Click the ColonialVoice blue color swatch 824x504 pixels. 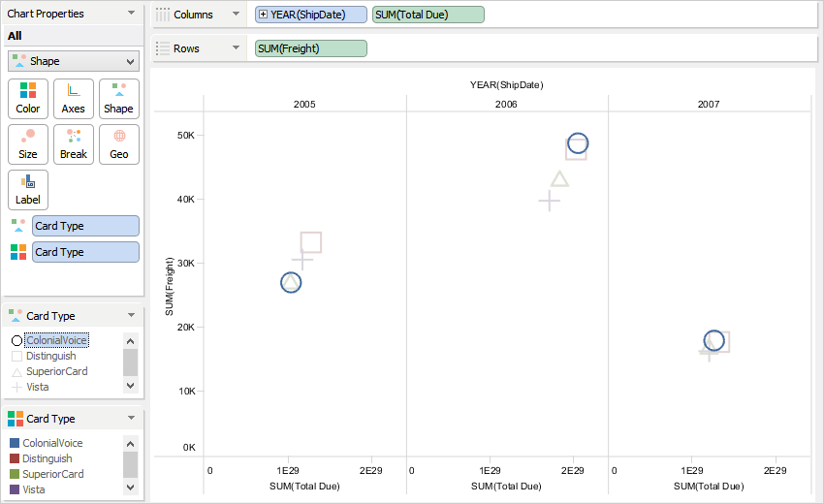(x=15, y=443)
